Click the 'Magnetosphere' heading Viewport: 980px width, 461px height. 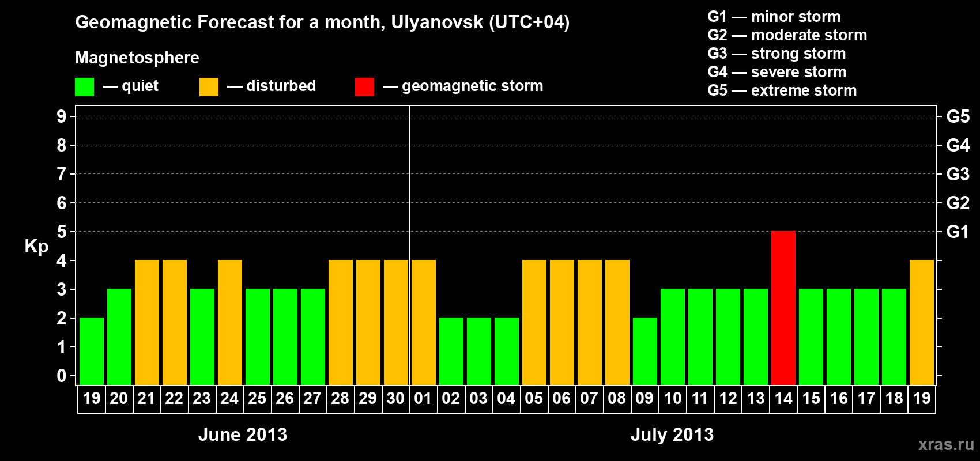[137, 58]
